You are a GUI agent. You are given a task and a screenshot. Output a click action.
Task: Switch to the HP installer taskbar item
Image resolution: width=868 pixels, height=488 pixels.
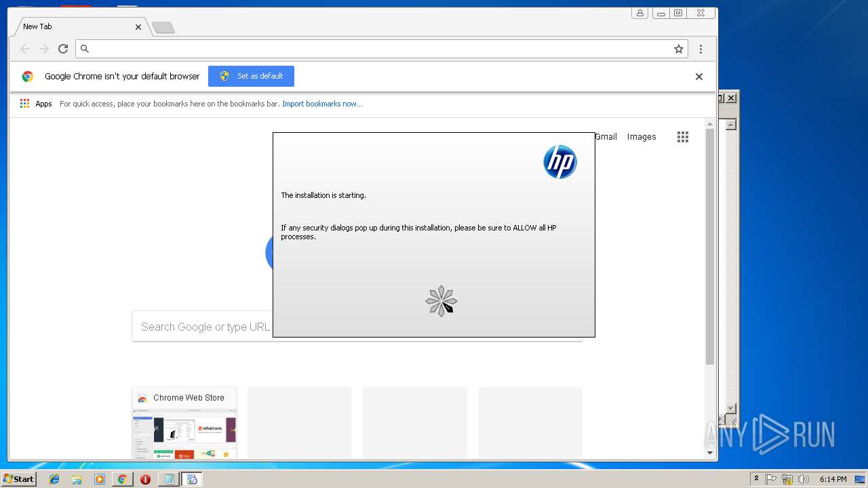(192, 479)
